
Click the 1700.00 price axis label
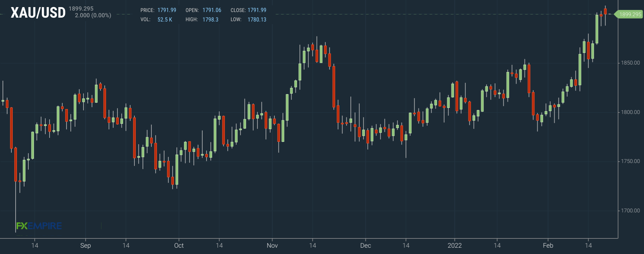(x=631, y=211)
